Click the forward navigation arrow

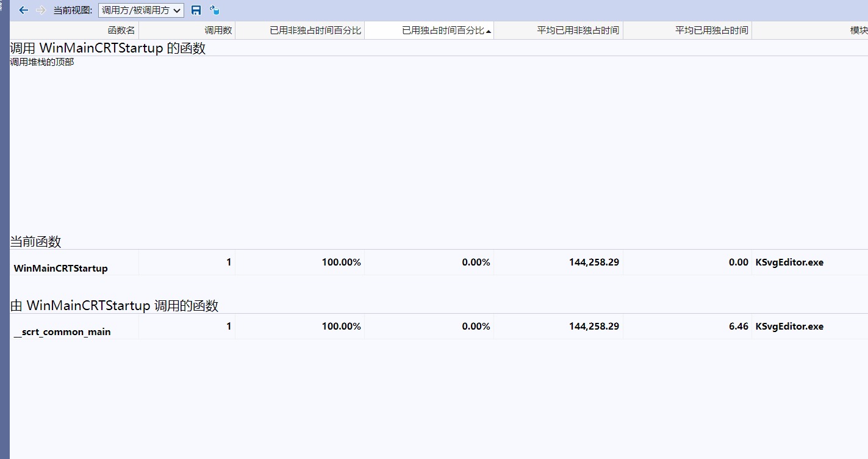pos(41,10)
